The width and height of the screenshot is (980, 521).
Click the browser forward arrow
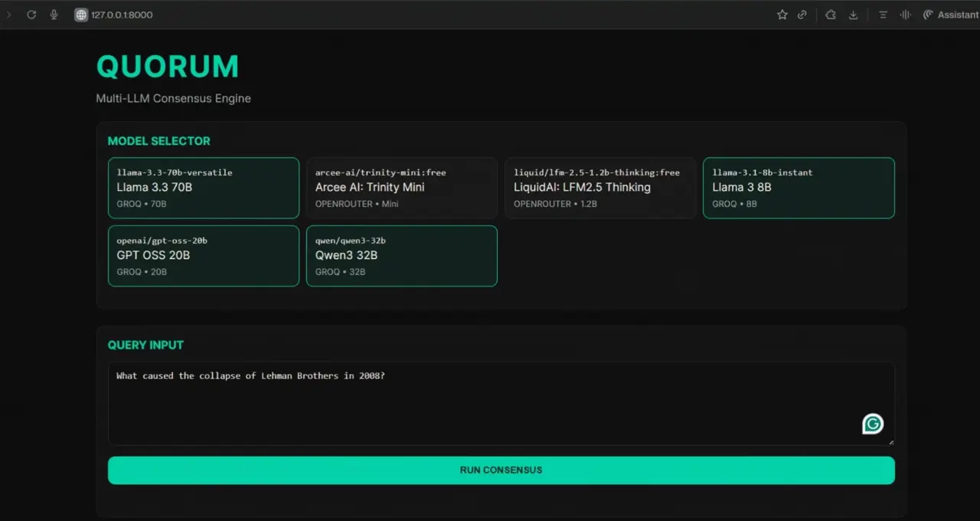(9, 15)
